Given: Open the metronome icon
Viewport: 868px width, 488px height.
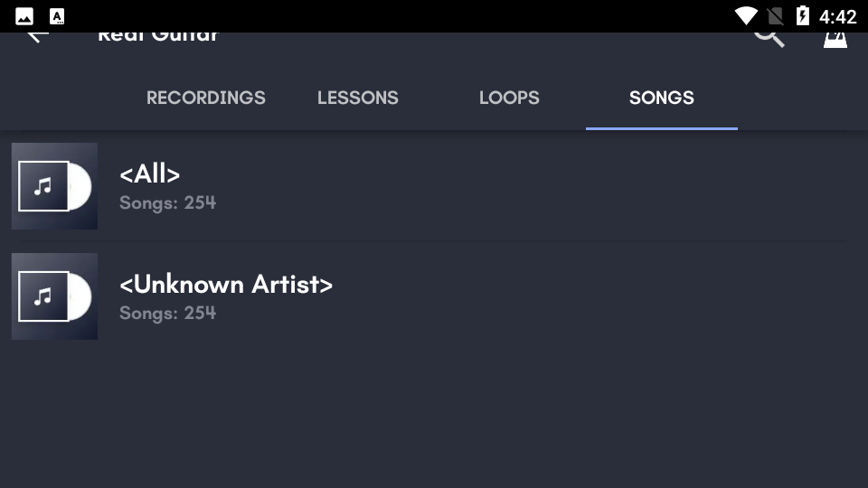Looking at the screenshot, I should pos(835,38).
